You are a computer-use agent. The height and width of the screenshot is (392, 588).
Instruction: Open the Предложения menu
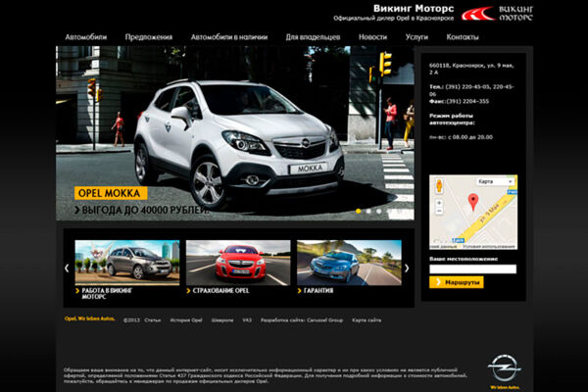tap(149, 37)
